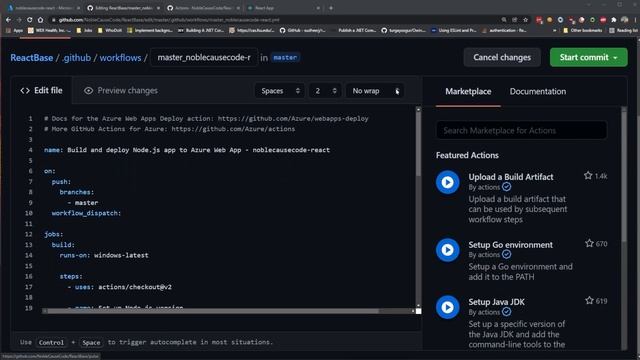Viewport: 640px width, 360px height.
Task: Star the Setup Java JDK action
Action: [x=589, y=300]
